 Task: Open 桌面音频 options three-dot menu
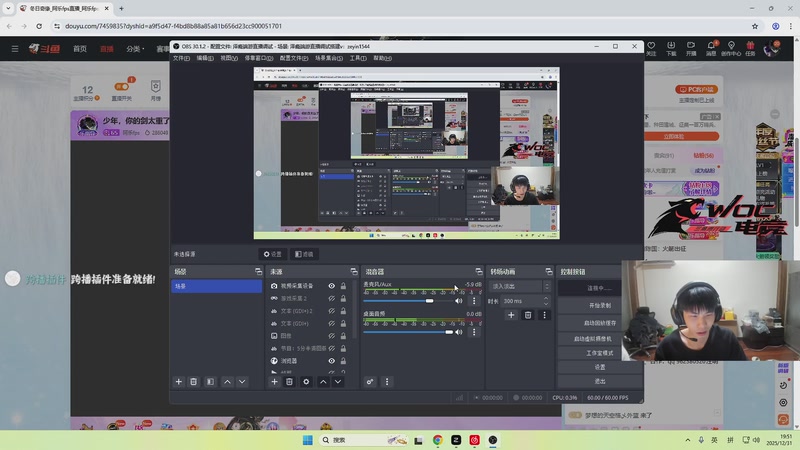coord(474,332)
